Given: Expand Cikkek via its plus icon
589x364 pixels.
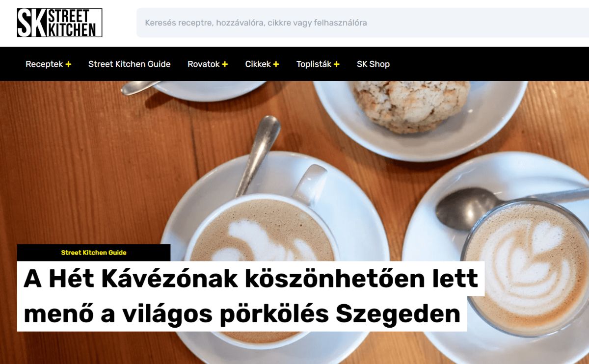Looking at the screenshot, I should tap(276, 64).
